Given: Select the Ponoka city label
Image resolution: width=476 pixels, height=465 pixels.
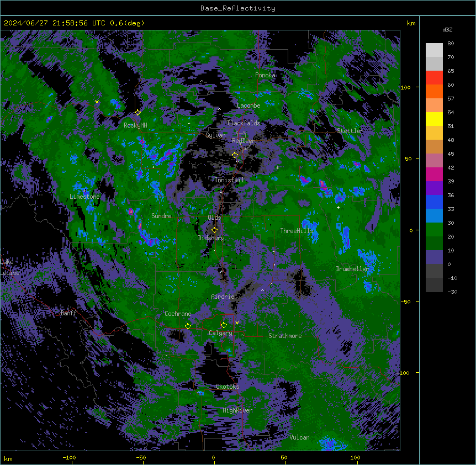Looking at the screenshot, I should pos(265,75).
